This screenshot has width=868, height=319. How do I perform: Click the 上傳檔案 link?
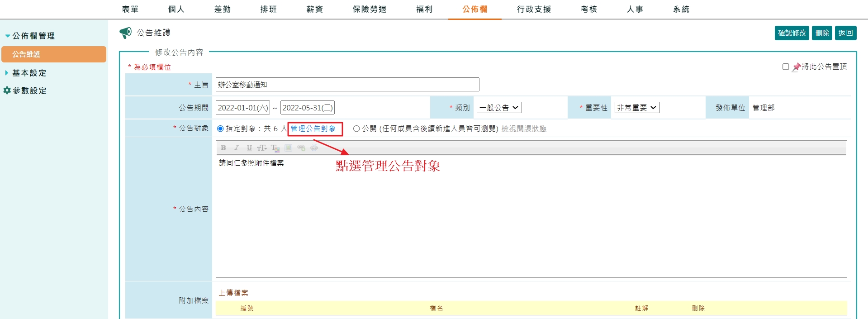233,293
